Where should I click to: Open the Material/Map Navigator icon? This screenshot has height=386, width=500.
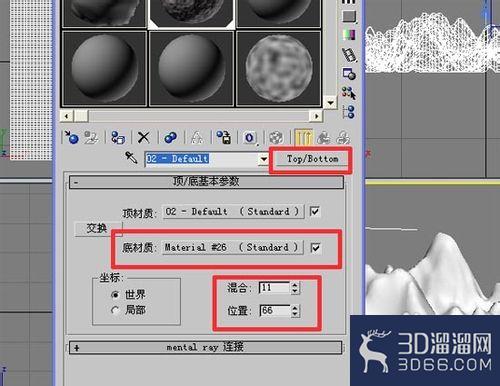pyautogui.click(x=349, y=112)
